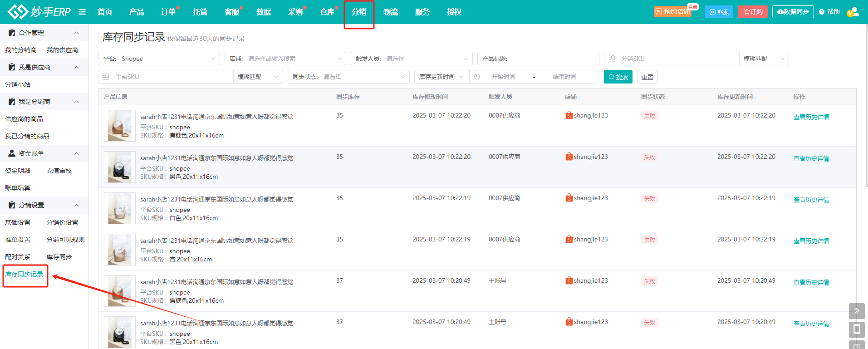Open the 库存更新时间 type dropdown
The height and width of the screenshot is (349, 868).
[x=441, y=77]
